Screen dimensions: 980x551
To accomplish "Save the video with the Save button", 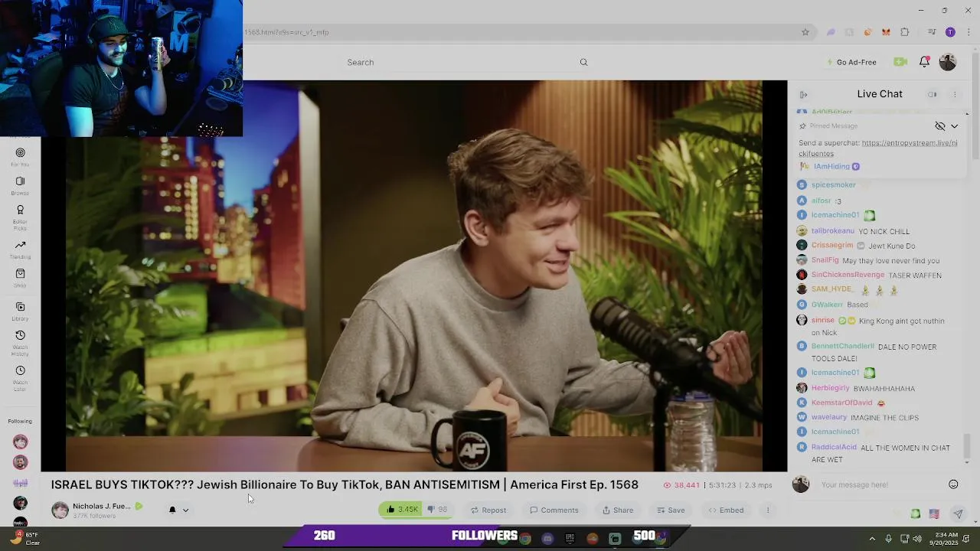I will 671,510.
